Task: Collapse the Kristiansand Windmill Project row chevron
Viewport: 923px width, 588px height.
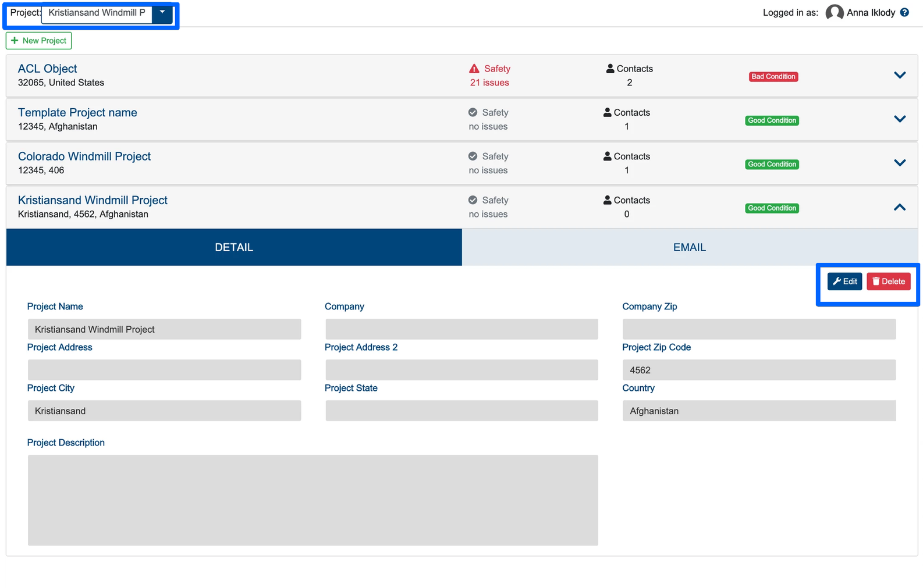Action: tap(900, 207)
